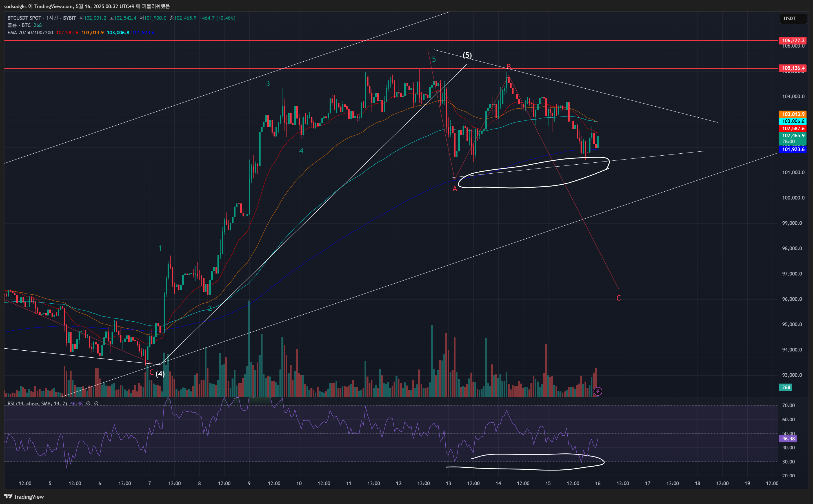Toggle the EMA 20/50/100/200 indicator legend
The width and height of the screenshot is (813, 504).
coord(30,33)
